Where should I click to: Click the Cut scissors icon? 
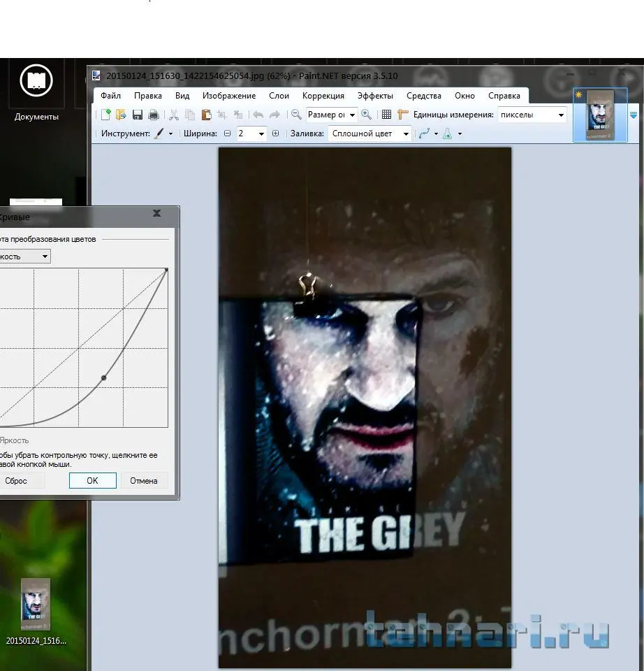pos(174,115)
